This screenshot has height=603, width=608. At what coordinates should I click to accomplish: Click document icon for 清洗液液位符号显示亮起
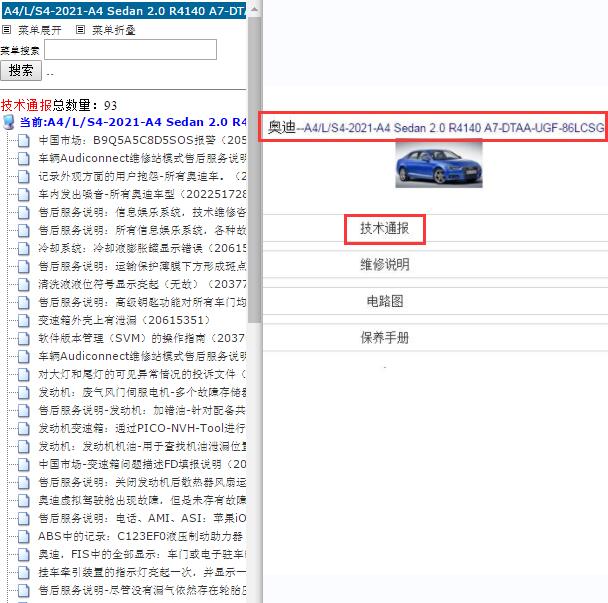click(24, 284)
